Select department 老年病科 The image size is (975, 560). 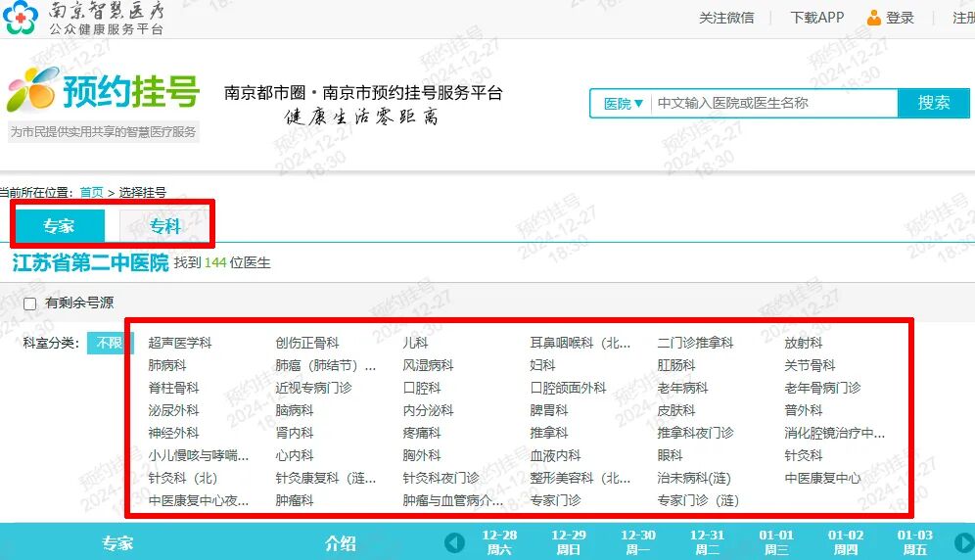(682, 388)
